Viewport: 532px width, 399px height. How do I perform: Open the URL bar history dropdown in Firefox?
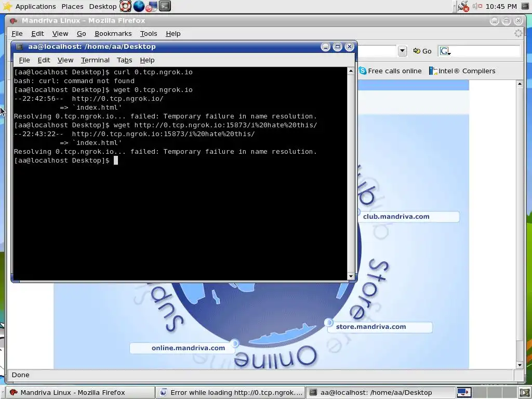tap(403, 51)
